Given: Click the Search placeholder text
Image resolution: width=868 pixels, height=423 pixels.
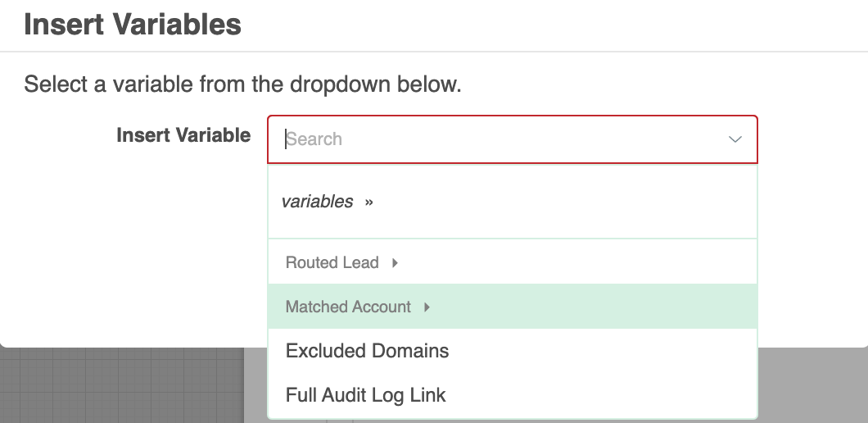Looking at the screenshot, I should (x=314, y=139).
